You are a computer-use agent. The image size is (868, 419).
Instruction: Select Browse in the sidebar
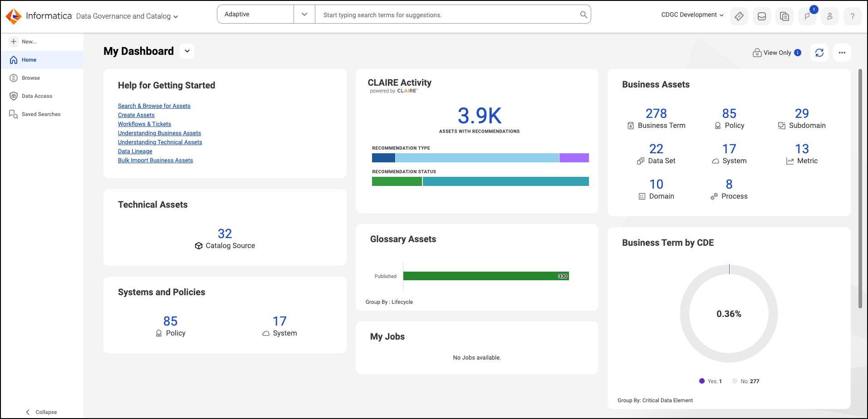tap(42, 78)
